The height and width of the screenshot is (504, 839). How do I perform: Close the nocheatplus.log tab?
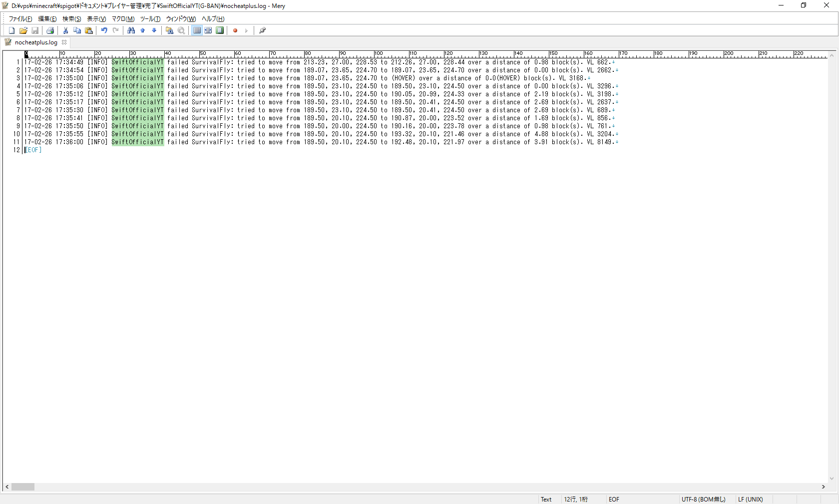[64, 42]
